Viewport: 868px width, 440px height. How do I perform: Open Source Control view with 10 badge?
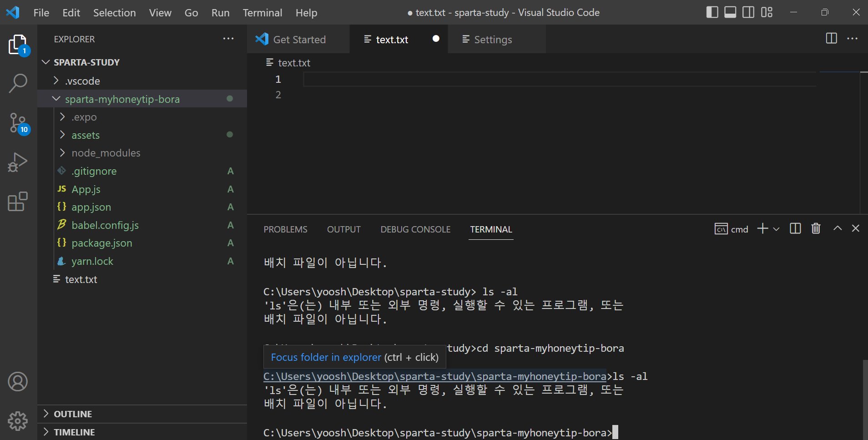pos(19,123)
